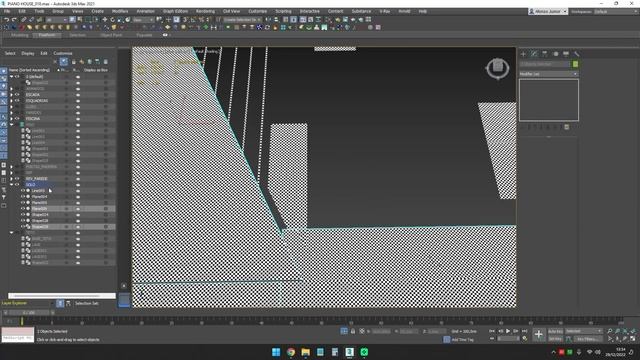Open the Modify tab in command panel
The height and width of the screenshot is (360, 640).
(x=534, y=53)
